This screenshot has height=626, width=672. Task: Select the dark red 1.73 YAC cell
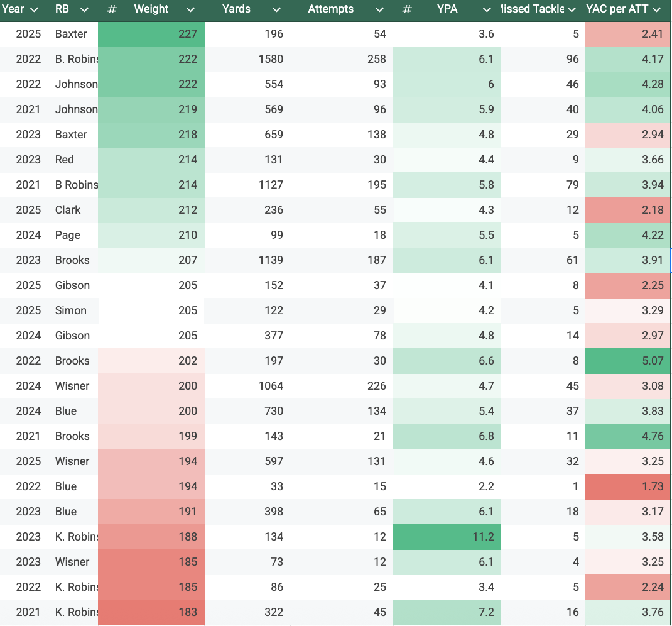pos(627,486)
